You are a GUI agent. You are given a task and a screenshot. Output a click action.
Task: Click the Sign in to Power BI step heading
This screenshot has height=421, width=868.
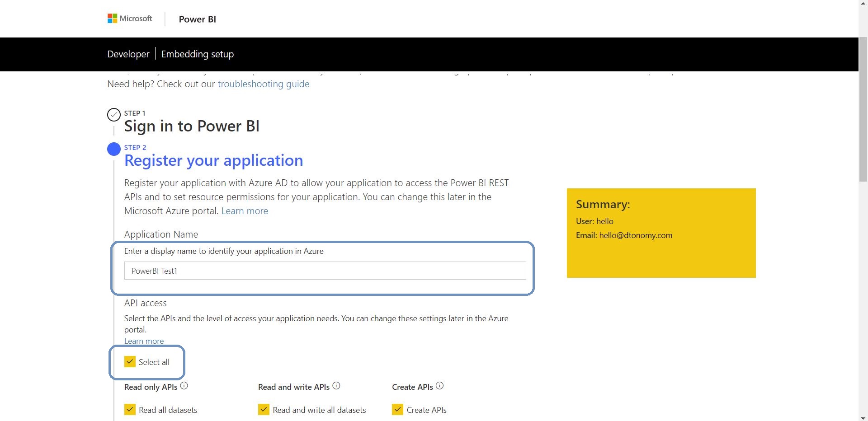tap(192, 126)
